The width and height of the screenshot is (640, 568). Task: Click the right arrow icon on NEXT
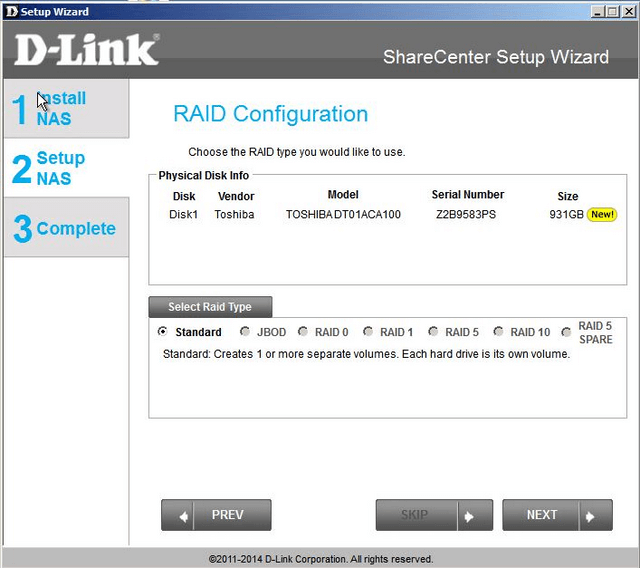(x=590, y=517)
